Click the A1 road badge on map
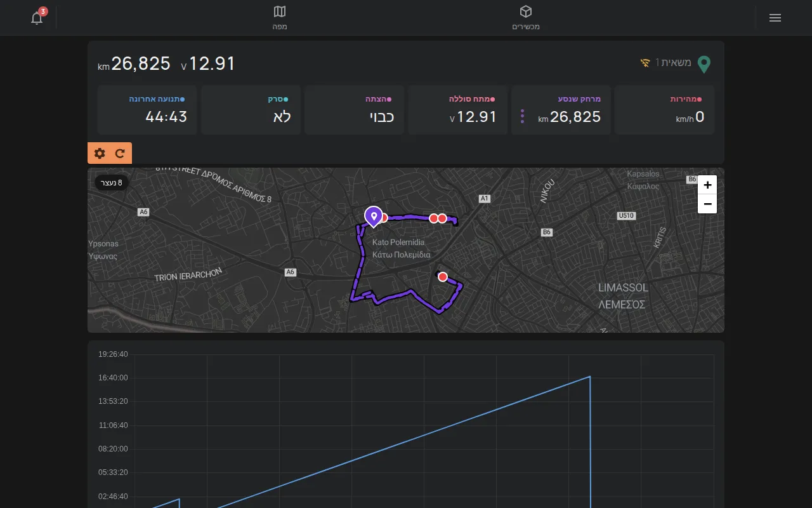Image resolution: width=812 pixels, height=508 pixels. point(485,199)
